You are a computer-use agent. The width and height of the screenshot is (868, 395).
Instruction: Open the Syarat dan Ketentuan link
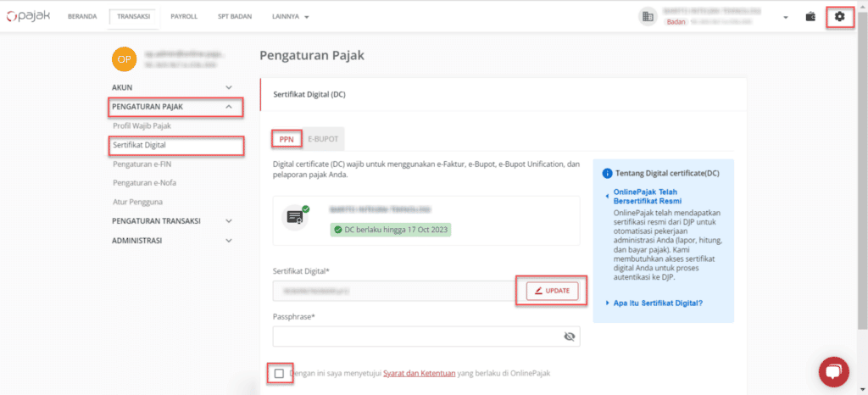419,374
